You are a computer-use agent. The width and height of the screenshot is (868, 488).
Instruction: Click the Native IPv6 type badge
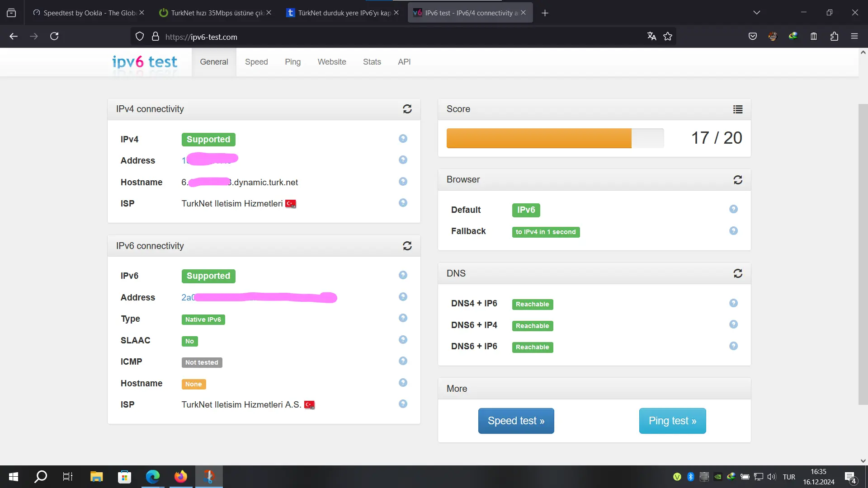203,319
